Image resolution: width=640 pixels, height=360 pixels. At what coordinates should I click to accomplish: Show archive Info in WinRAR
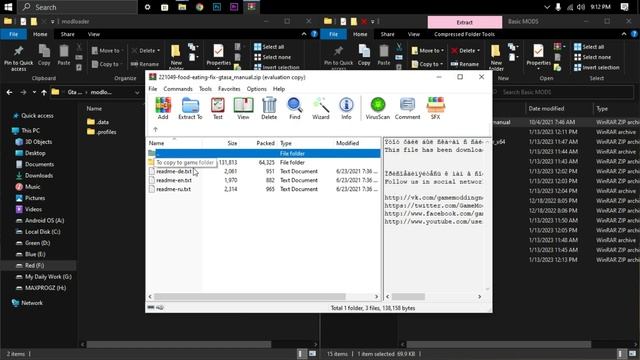point(346,108)
